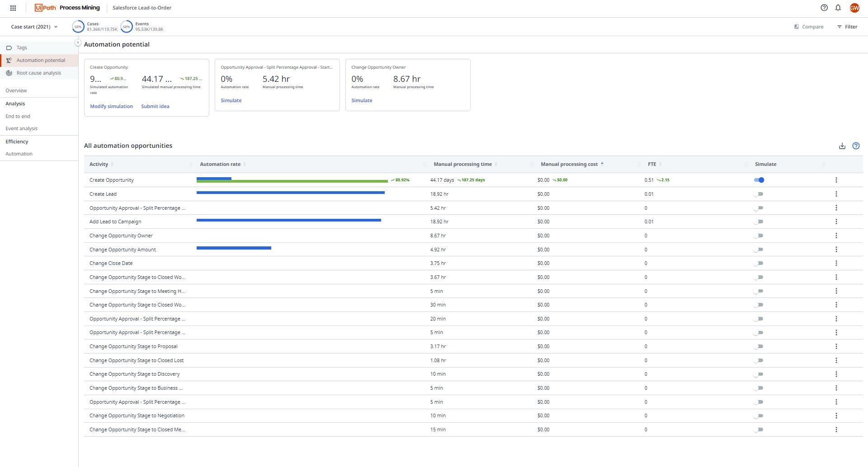Enable simulation toggle for Change Close Date
This screenshot has width=868, height=467.
pos(759,263)
